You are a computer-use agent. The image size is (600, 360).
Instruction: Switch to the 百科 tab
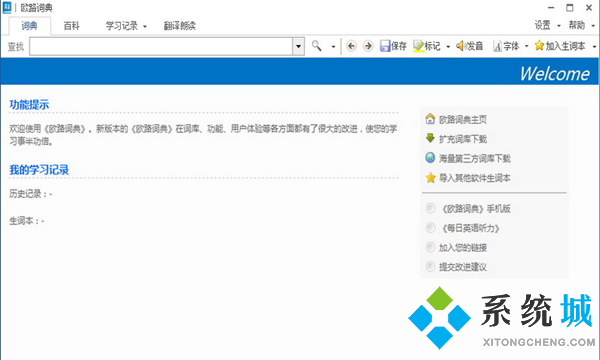coord(71,26)
